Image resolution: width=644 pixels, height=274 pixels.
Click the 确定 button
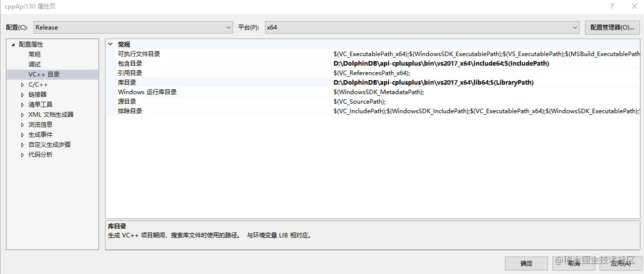(x=526, y=263)
